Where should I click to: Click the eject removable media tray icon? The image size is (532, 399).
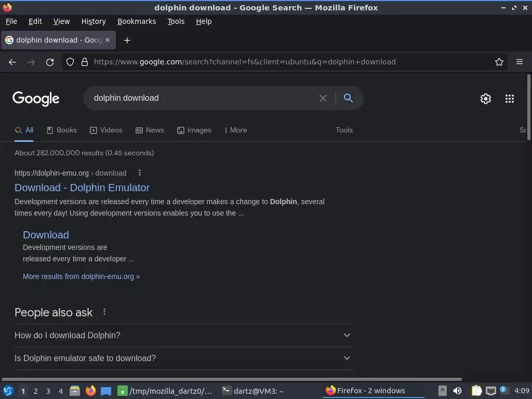coord(443,391)
